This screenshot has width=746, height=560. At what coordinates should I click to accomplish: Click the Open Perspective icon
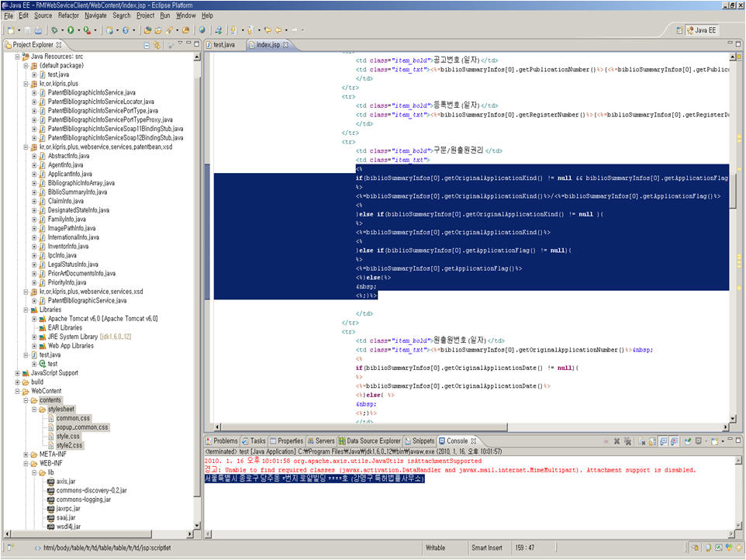680,30
